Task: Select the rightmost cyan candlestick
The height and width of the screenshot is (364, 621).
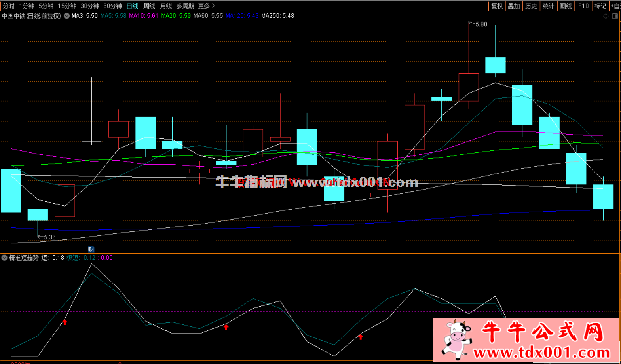Action: (603, 197)
